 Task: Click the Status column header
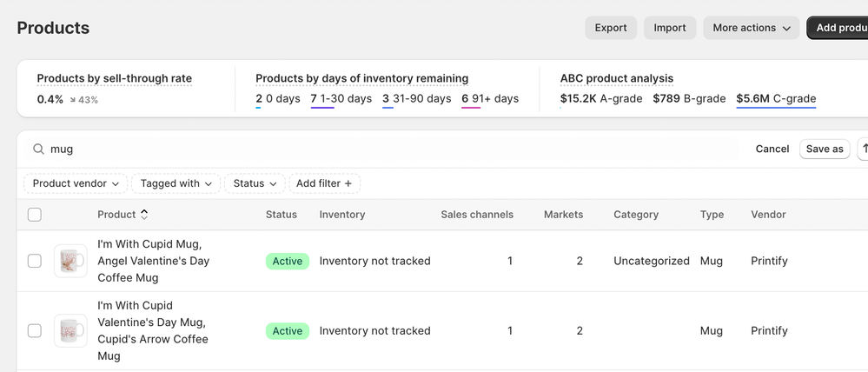point(282,214)
